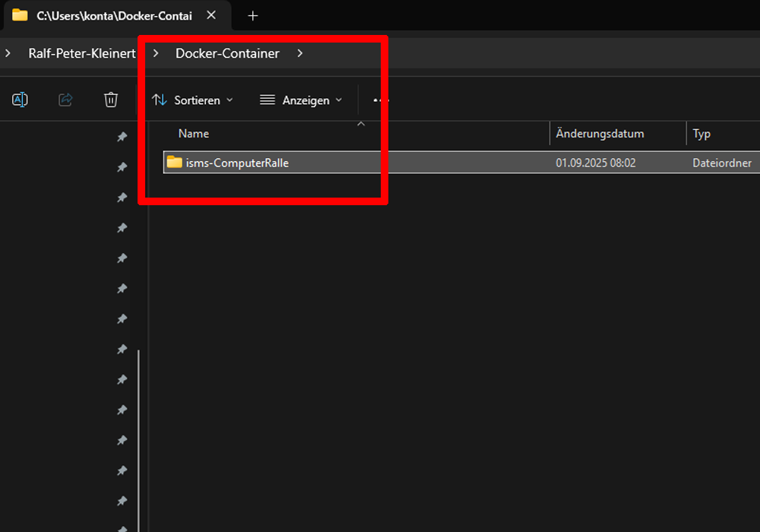Click the Delete trash icon

pos(111,99)
